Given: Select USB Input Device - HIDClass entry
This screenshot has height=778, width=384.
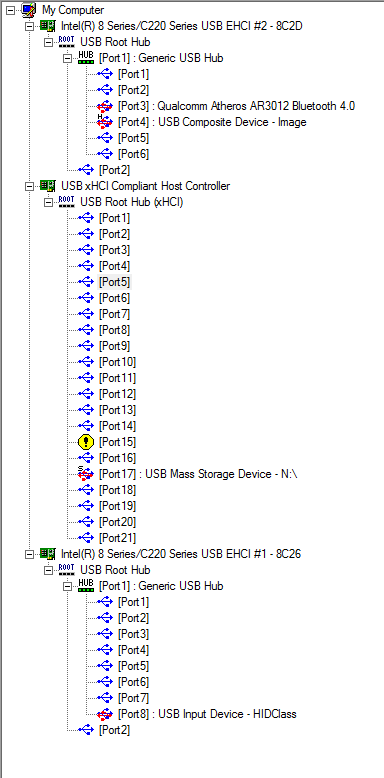Looking at the screenshot, I should 207,714.
